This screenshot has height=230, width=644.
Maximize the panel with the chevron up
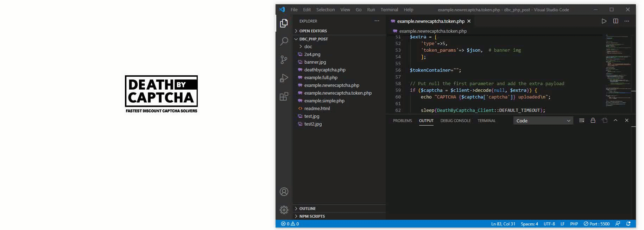[615, 120]
